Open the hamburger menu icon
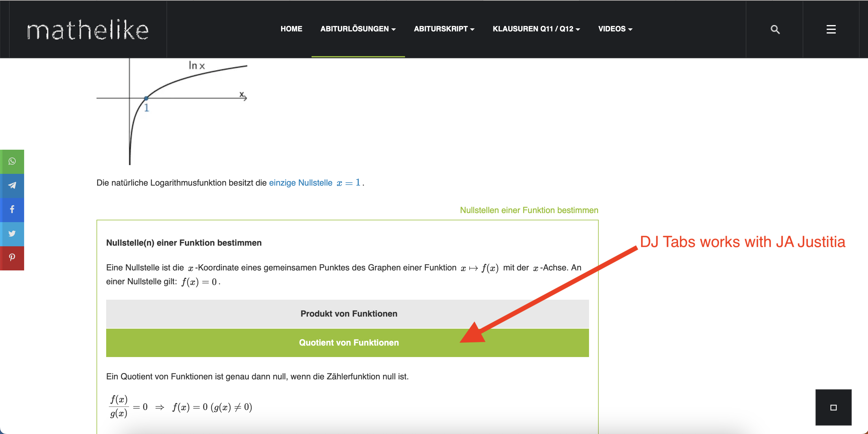This screenshot has height=434, width=868. point(831,29)
